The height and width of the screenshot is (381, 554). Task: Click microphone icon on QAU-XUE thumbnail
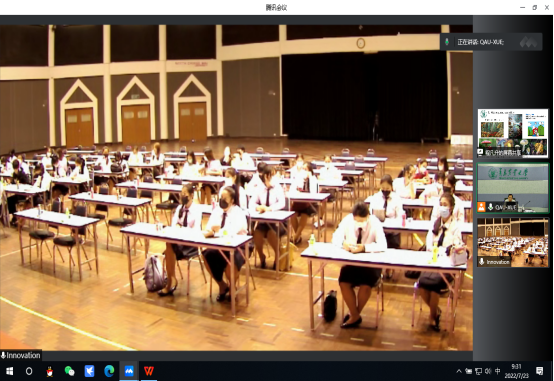click(x=490, y=207)
